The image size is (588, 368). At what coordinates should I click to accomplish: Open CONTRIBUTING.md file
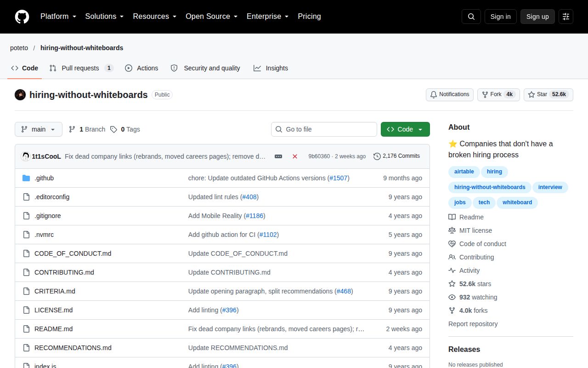pyautogui.click(x=64, y=272)
